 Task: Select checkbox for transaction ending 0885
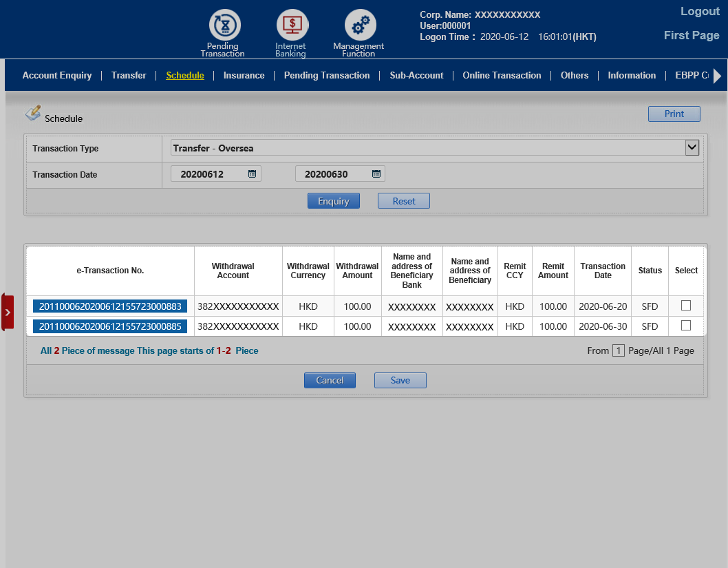[685, 325]
